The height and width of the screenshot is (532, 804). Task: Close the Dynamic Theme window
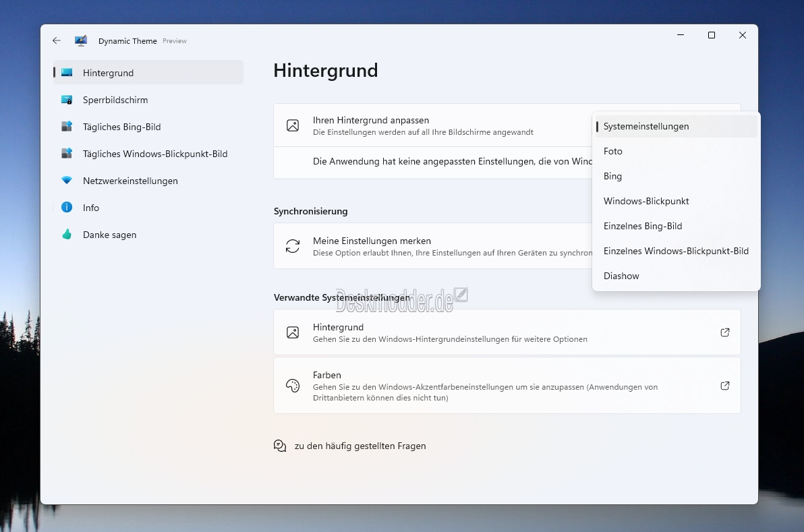tap(742, 35)
